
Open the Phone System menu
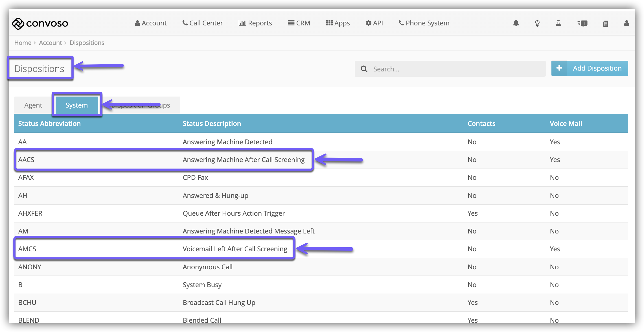click(x=424, y=23)
